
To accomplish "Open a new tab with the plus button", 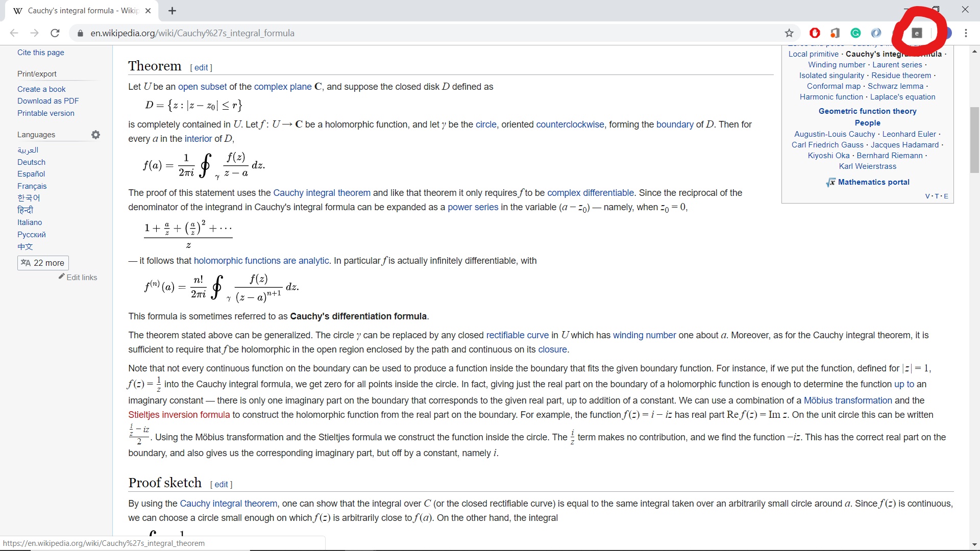I will pos(173,11).
